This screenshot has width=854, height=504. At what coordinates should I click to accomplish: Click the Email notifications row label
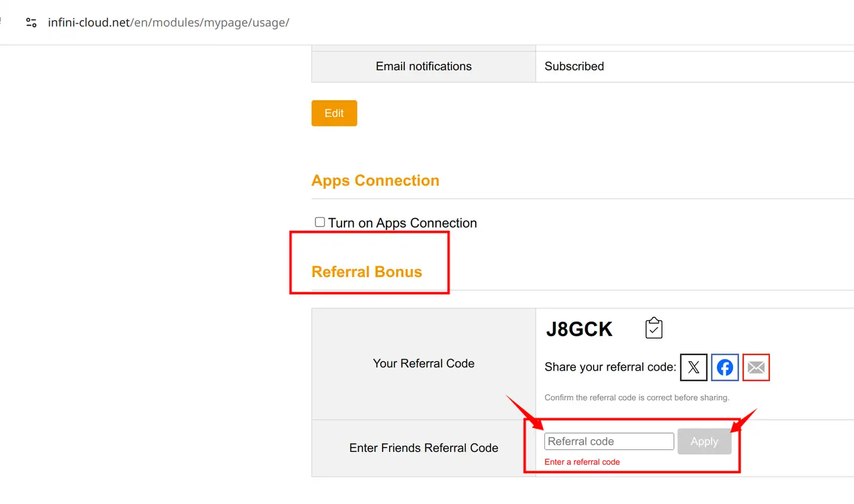coord(423,66)
